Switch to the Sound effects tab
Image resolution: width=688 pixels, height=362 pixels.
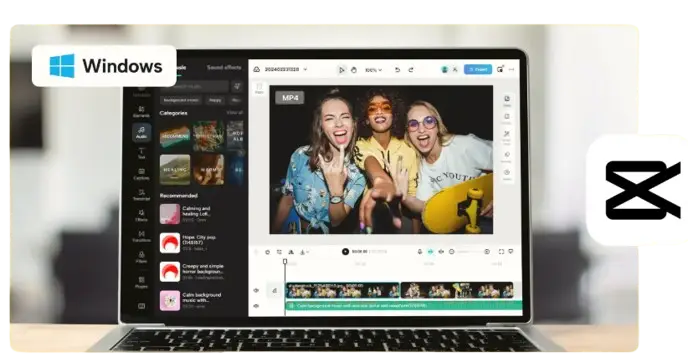[x=224, y=68]
